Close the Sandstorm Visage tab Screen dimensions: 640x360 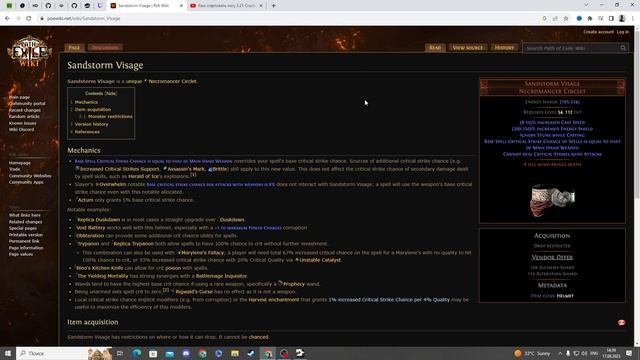[x=181, y=6]
